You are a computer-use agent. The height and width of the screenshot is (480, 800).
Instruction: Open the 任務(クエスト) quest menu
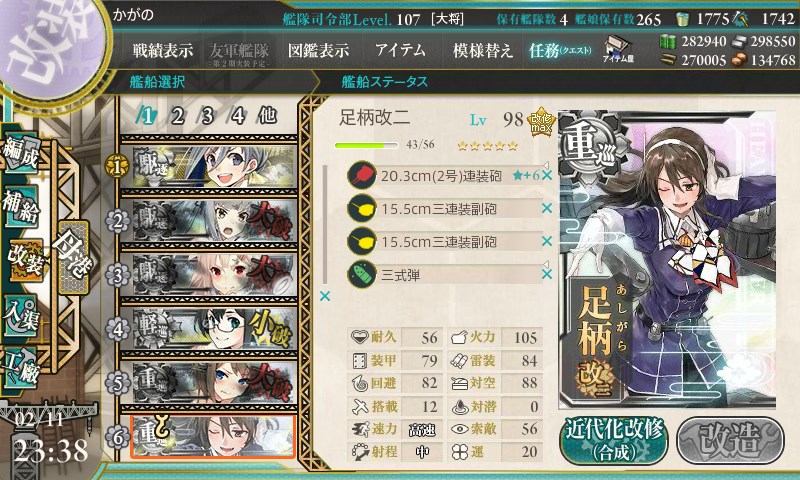click(560, 50)
